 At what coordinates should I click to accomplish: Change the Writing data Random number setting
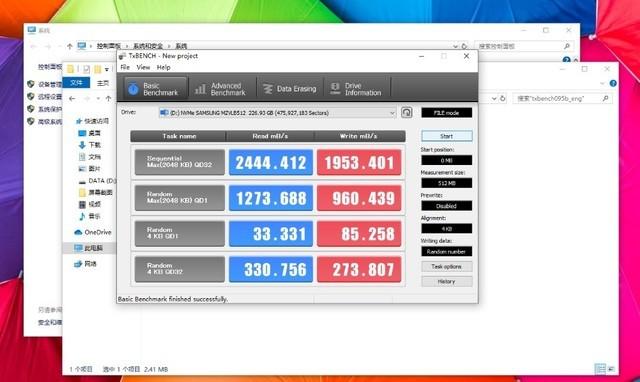[446, 251]
